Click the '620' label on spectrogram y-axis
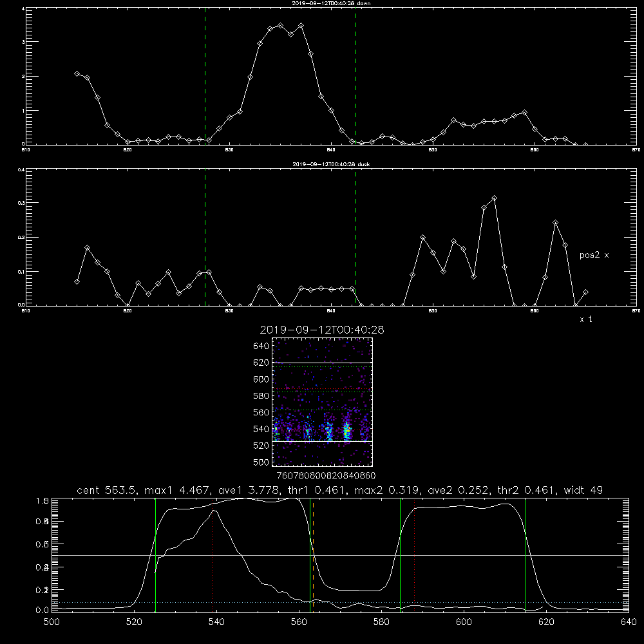Viewport: 644px width, 644px height. 261,363
